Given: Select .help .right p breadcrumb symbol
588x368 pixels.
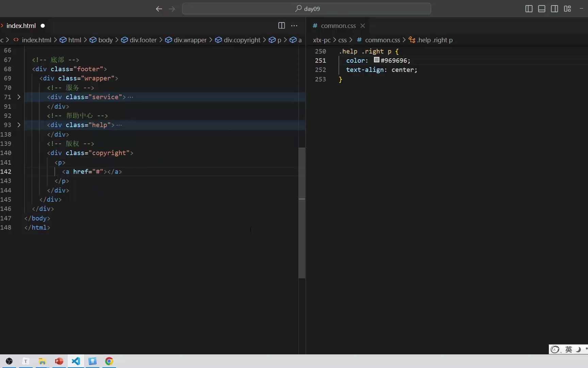Looking at the screenshot, I should [x=435, y=40].
